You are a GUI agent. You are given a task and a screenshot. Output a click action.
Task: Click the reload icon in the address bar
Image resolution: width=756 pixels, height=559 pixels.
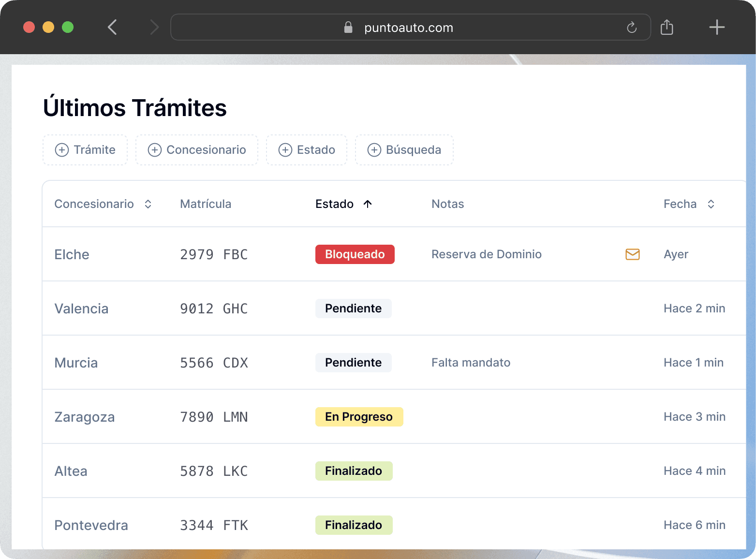[631, 27]
